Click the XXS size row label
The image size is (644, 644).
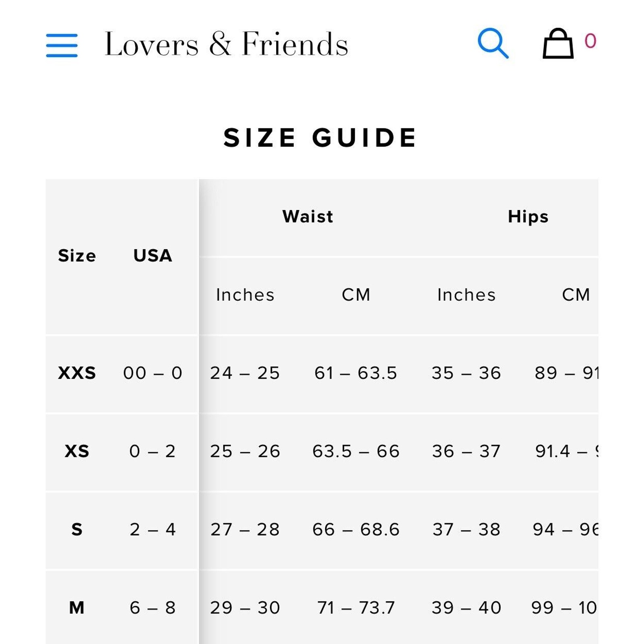pyautogui.click(x=77, y=373)
